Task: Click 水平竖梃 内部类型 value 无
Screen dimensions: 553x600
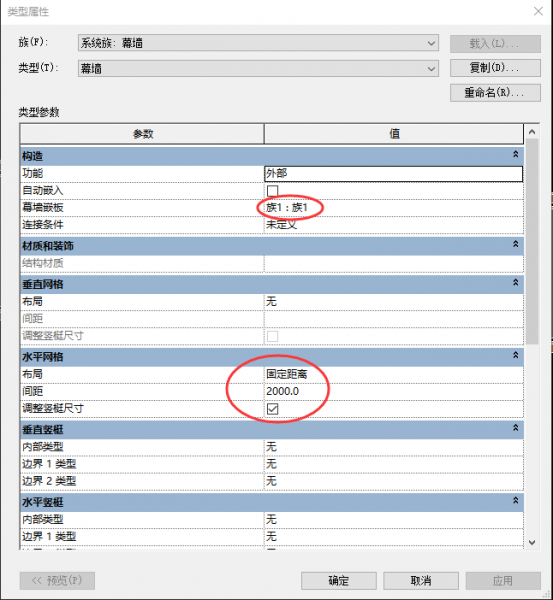Action: [271, 519]
